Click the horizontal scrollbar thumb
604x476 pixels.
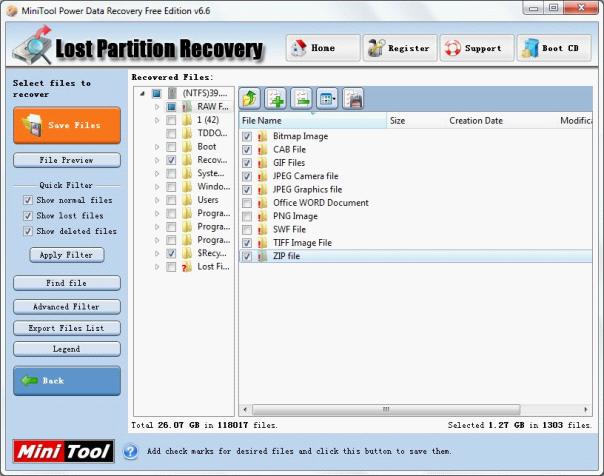[386, 409]
